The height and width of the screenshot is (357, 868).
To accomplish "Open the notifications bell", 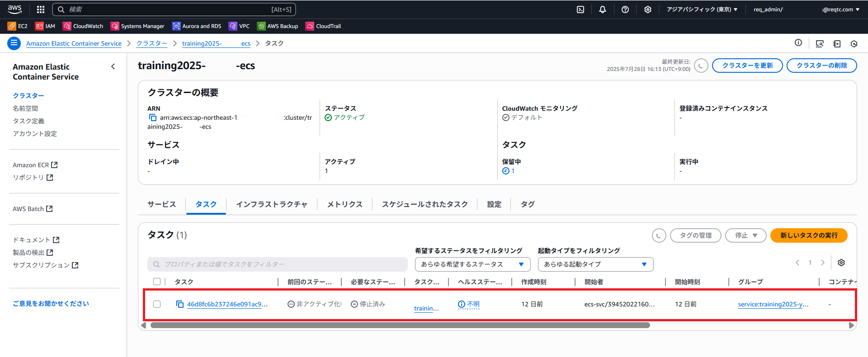I will (x=603, y=9).
